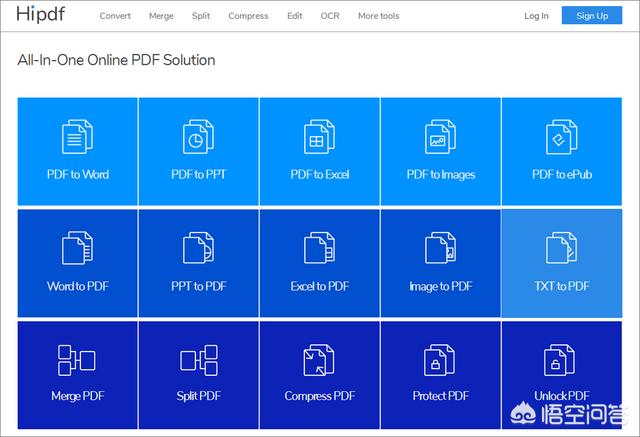
Task: Go to the Hipdf home logo
Action: (x=39, y=15)
